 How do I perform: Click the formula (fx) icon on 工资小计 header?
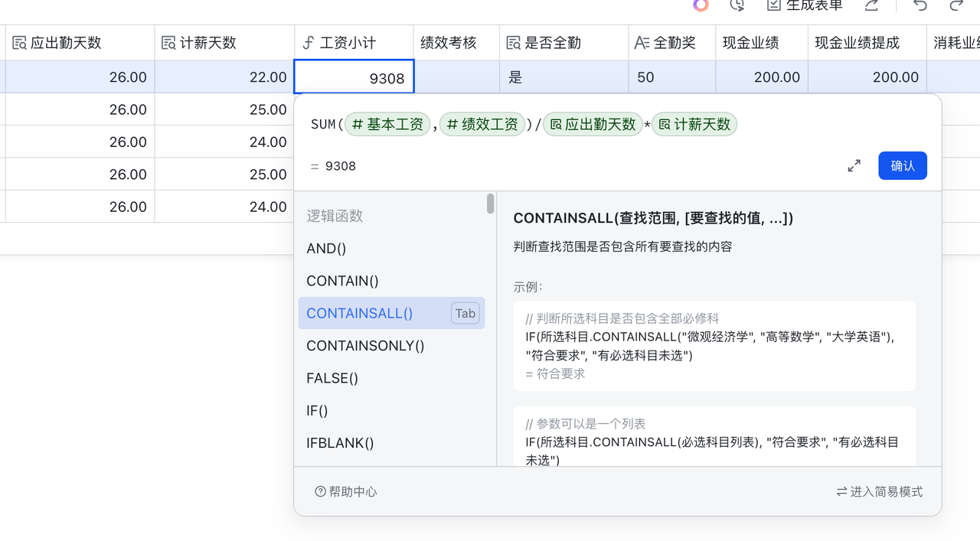(x=308, y=42)
